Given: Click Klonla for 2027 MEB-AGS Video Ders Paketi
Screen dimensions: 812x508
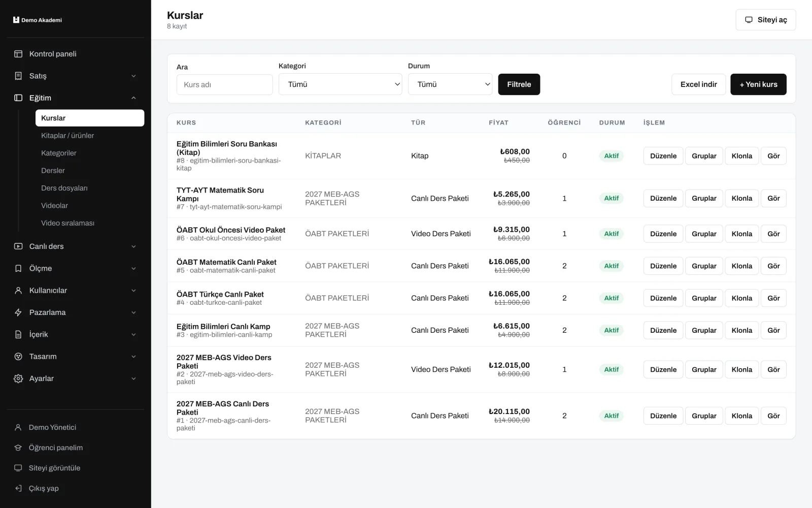Looking at the screenshot, I should tap(741, 370).
